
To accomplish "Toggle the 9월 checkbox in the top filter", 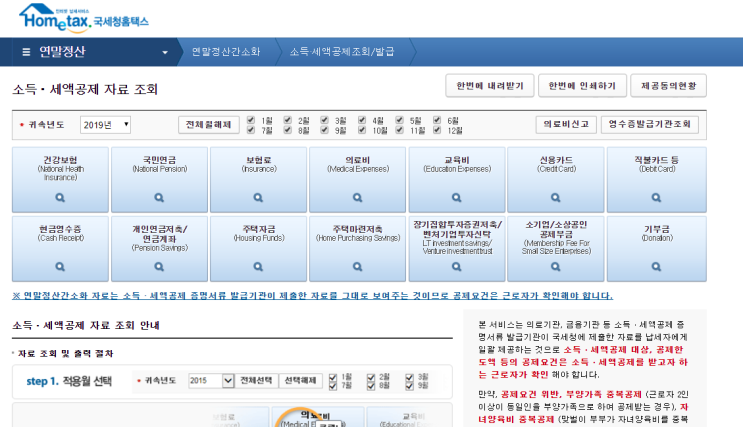I will (324, 130).
